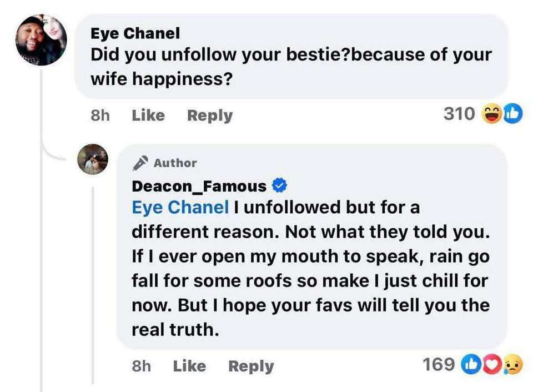533x392 pixels.
Task: Click the 8h timestamp on the reply
Action: (142, 366)
